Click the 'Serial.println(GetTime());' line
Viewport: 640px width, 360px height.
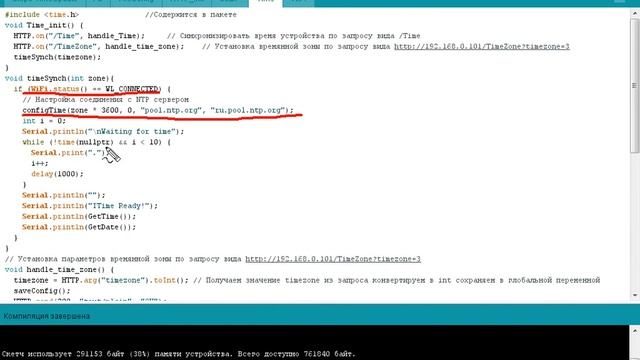(79, 216)
